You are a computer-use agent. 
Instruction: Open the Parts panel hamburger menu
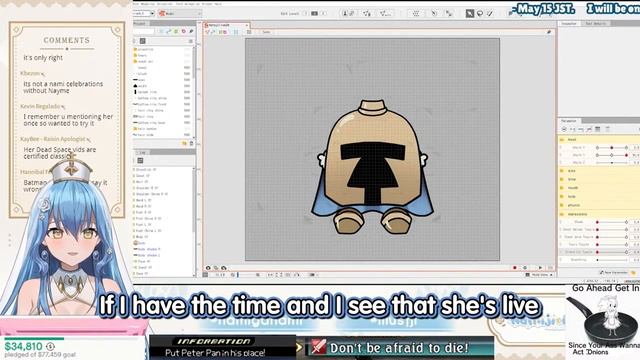[x=190, y=41]
